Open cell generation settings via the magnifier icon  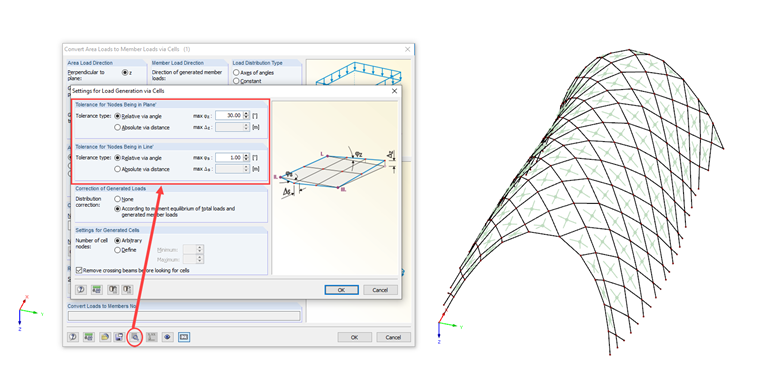[134, 337]
